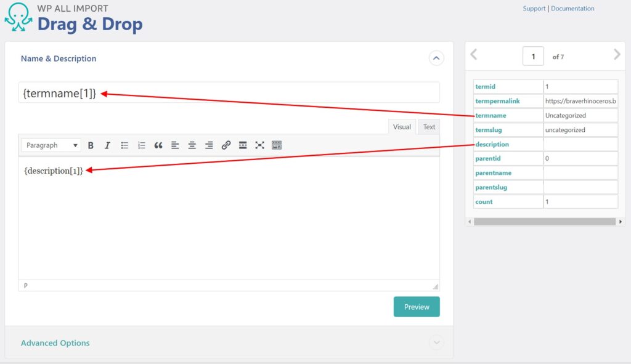Click the Advanced Options heading

coord(55,343)
